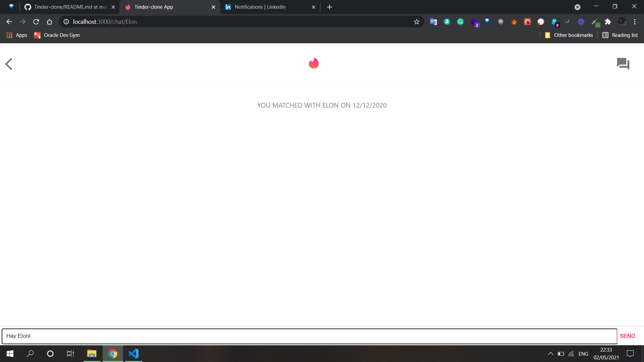This screenshot has width=644, height=362.
Task: Click the Grammarly extension icon
Action: 460,22
